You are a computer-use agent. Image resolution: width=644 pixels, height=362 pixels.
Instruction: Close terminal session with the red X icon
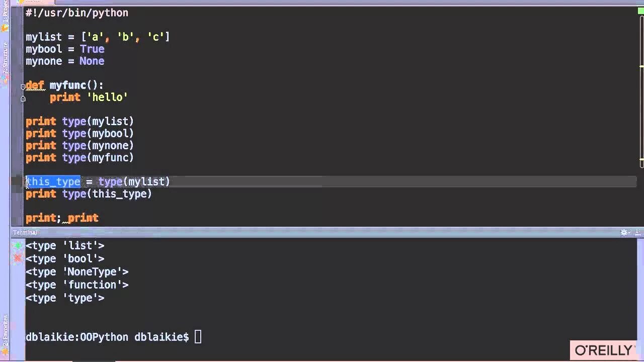[x=18, y=258]
